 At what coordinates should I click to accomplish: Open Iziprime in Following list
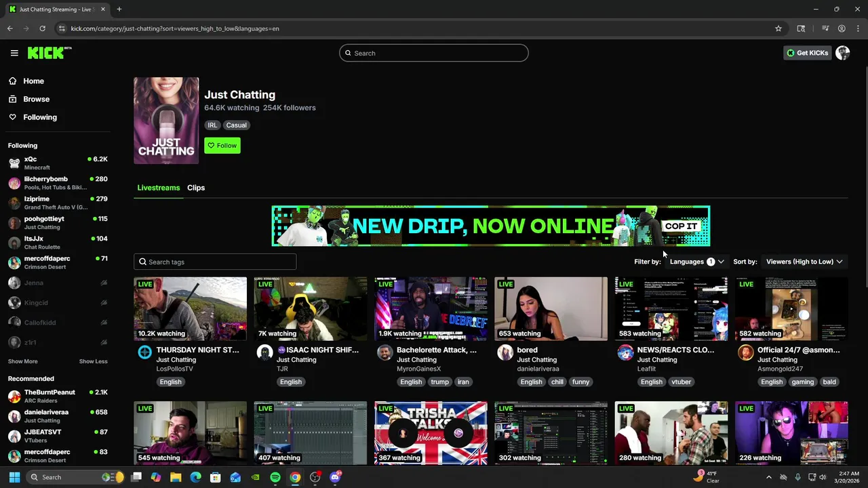click(x=58, y=203)
